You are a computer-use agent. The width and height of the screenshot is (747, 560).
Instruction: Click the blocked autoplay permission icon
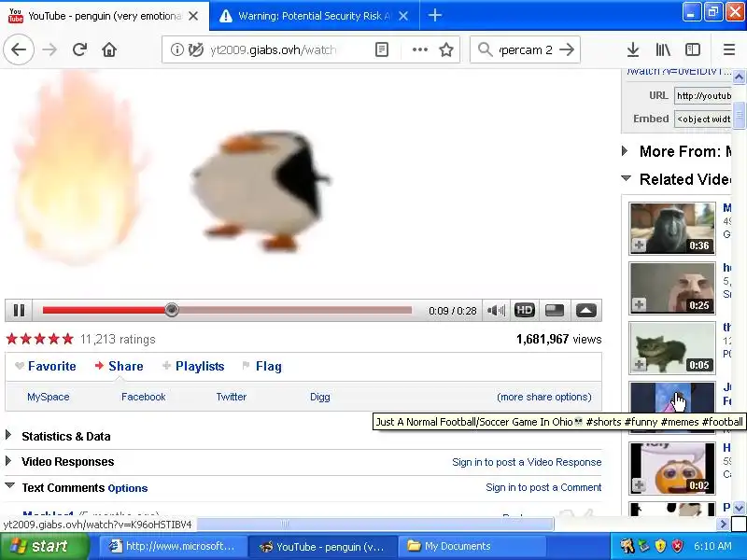(x=195, y=49)
